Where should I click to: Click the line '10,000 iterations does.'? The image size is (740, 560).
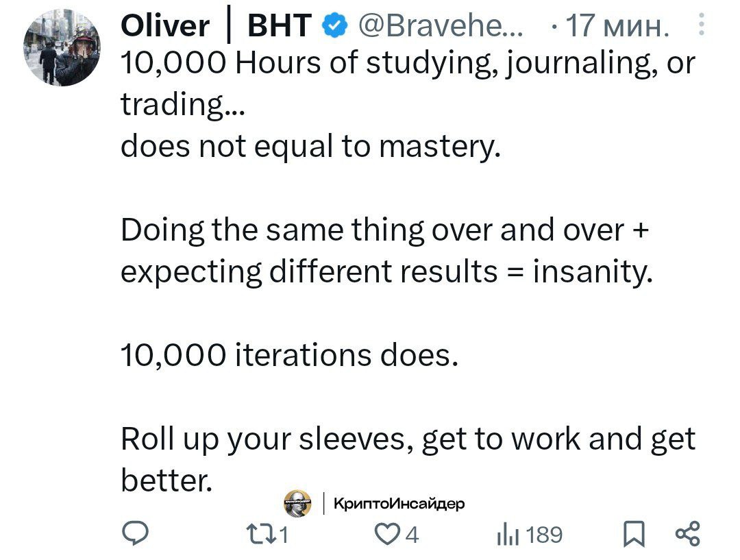pyautogui.click(x=289, y=354)
